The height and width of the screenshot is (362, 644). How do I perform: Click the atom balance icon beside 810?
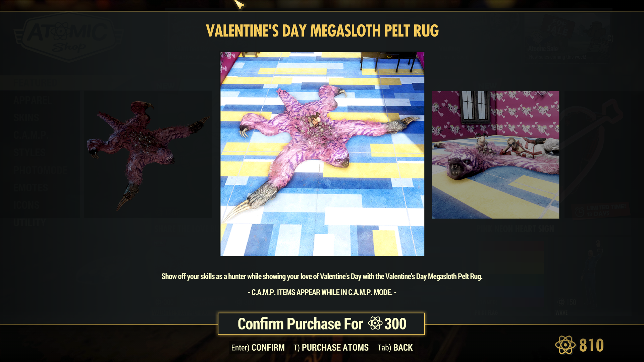click(x=565, y=345)
